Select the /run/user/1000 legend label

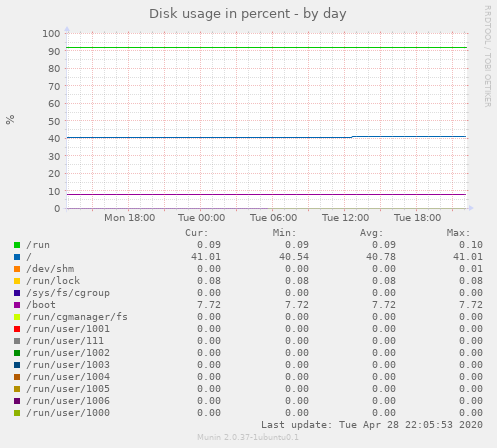click(x=68, y=413)
